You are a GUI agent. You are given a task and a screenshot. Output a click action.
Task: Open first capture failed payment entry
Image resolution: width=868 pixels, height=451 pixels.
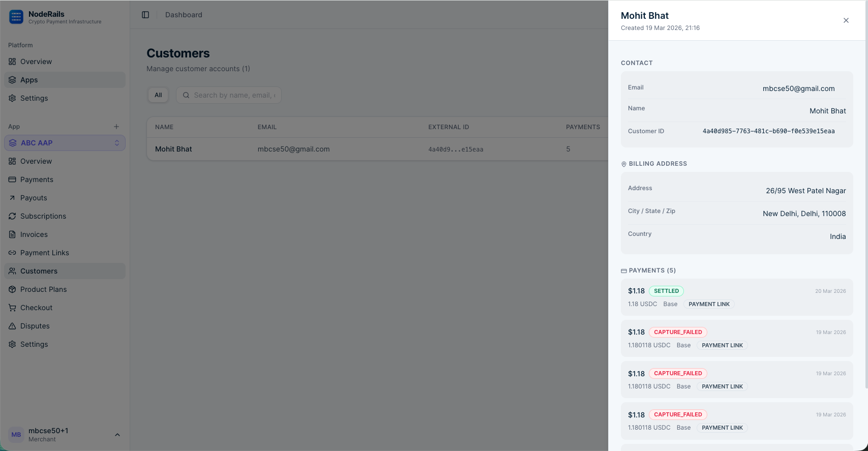[736, 338]
